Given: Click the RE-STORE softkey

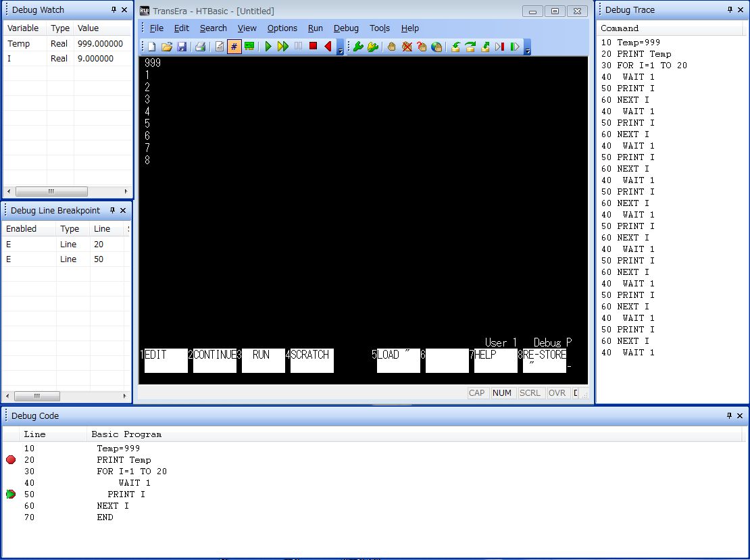Looking at the screenshot, I should coord(545,361).
